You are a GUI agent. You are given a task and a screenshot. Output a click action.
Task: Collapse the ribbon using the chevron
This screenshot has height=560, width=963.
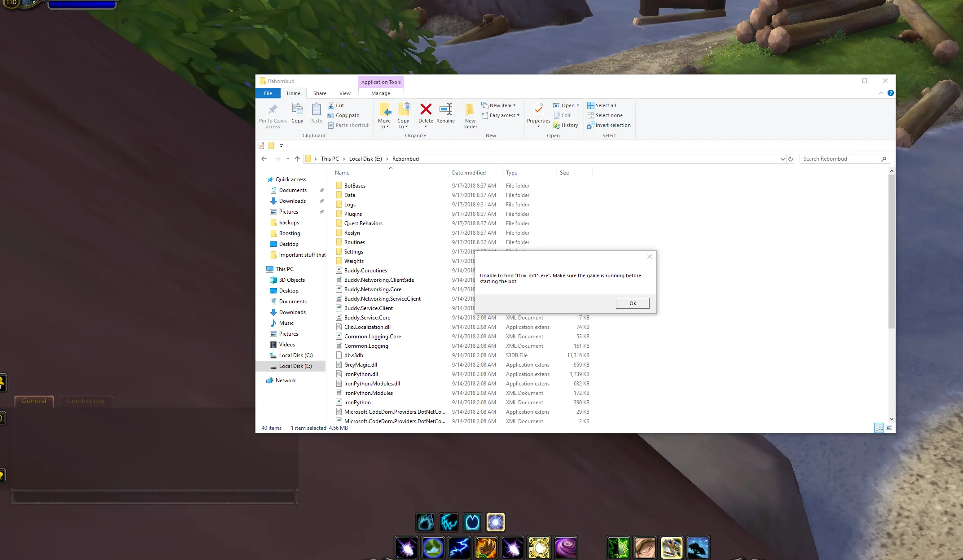point(880,93)
